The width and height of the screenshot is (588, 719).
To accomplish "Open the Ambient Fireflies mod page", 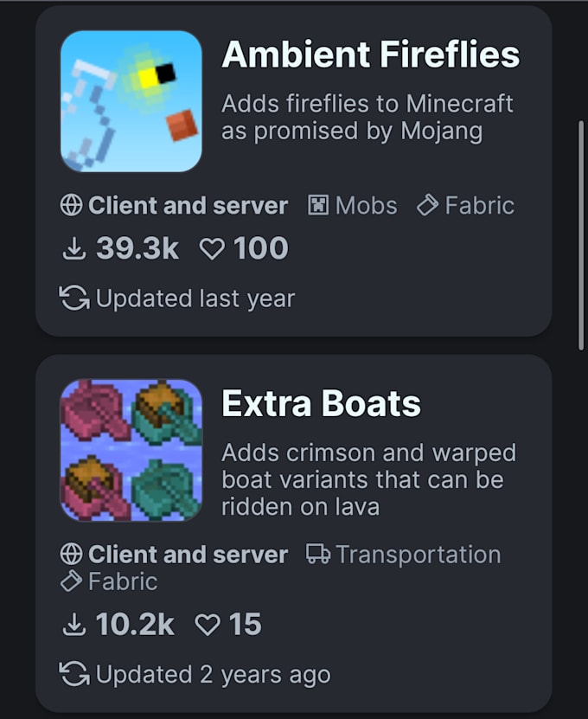I will [x=370, y=55].
